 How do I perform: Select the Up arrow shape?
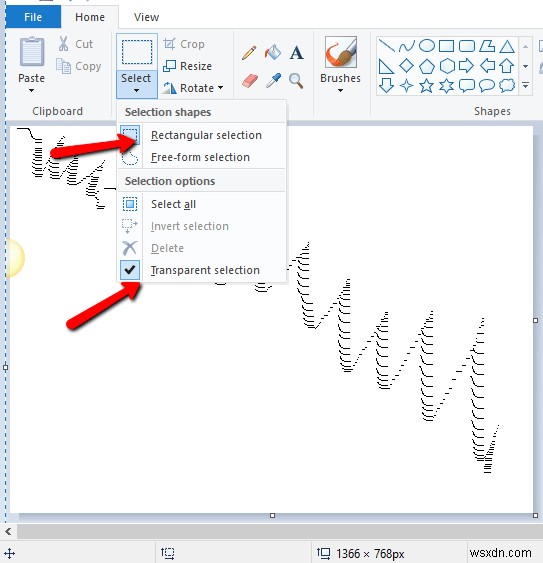pyautogui.click(x=507, y=66)
